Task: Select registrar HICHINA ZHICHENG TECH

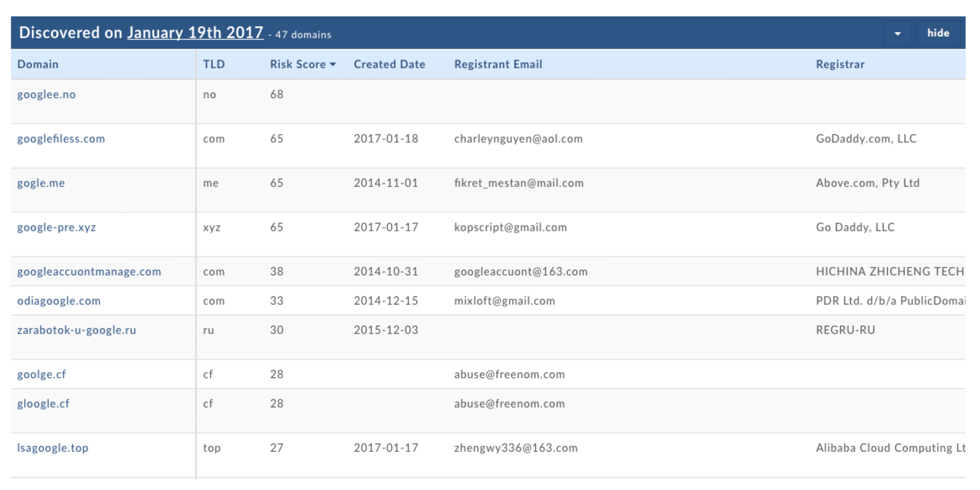Action: point(890,272)
